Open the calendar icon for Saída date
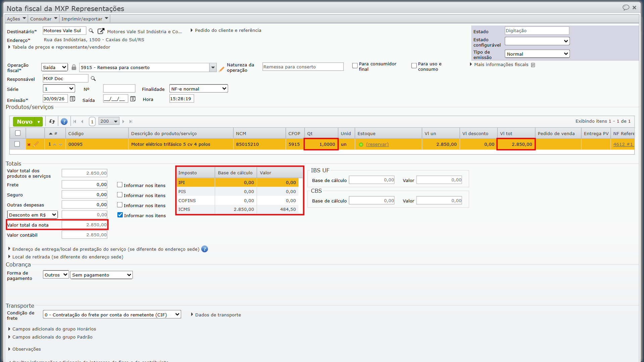The height and width of the screenshot is (362, 644). pyautogui.click(x=133, y=99)
